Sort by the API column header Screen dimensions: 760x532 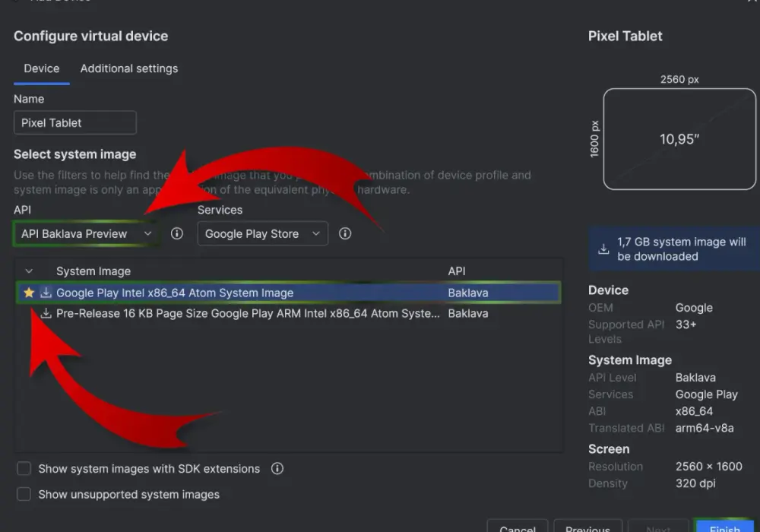457,271
